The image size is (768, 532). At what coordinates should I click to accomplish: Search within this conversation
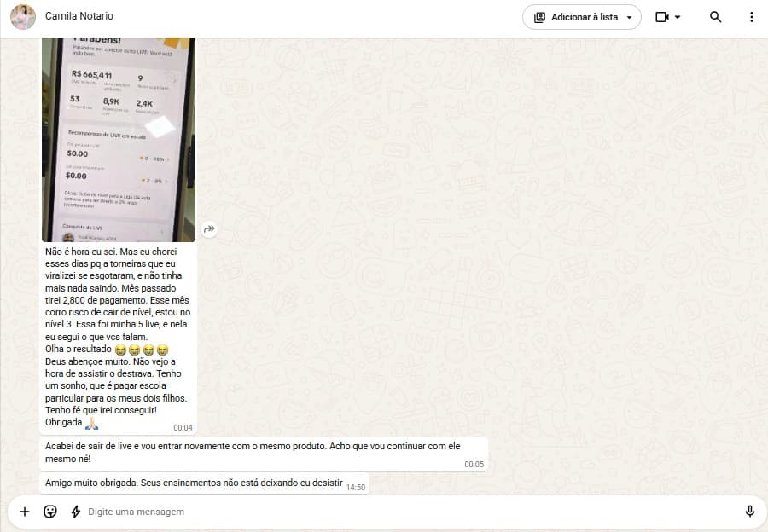(x=715, y=17)
